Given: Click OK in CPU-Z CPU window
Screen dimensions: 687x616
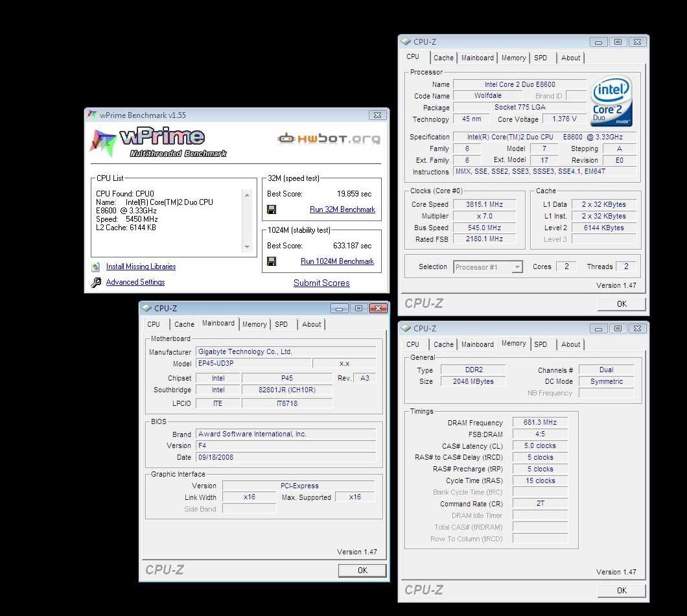Looking at the screenshot, I should click(x=622, y=304).
